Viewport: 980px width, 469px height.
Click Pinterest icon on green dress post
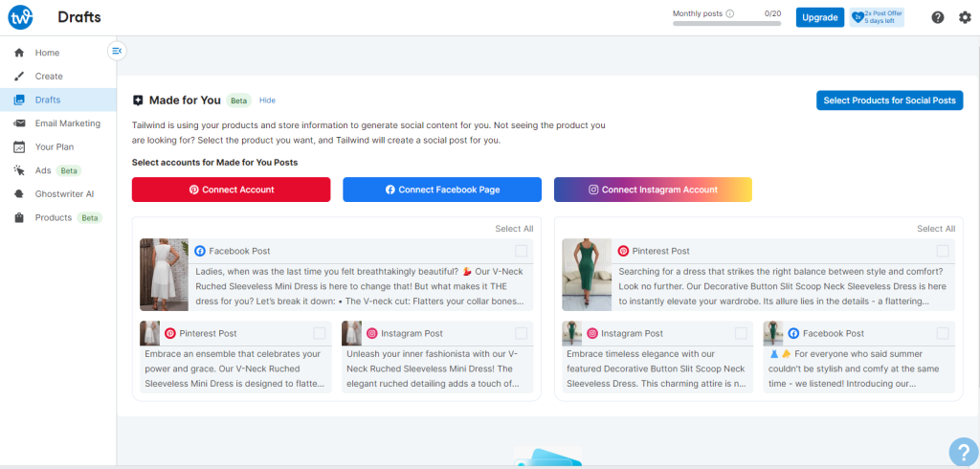tap(623, 251)
